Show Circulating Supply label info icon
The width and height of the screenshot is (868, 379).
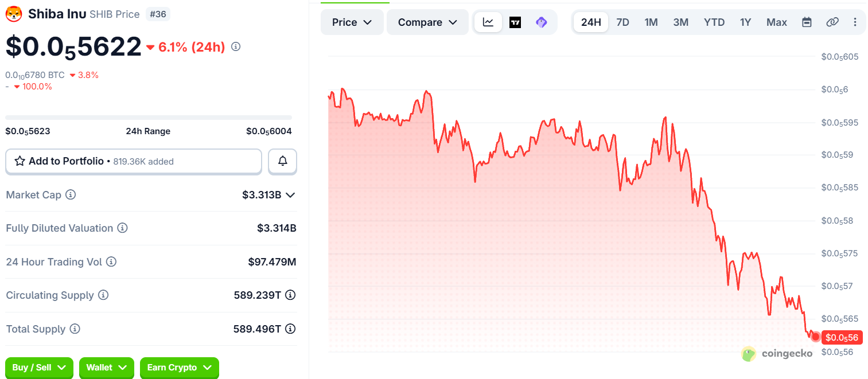(103, 295)
